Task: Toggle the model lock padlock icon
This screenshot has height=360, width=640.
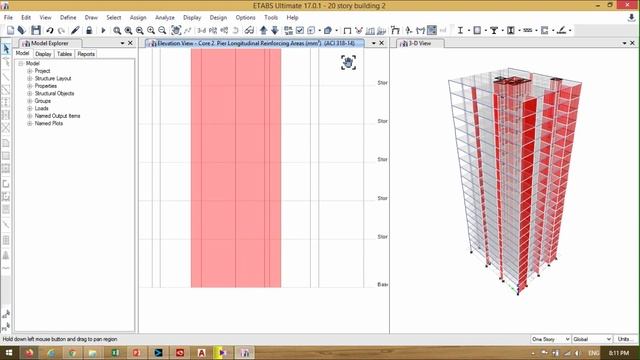Action: coord(89,30)
